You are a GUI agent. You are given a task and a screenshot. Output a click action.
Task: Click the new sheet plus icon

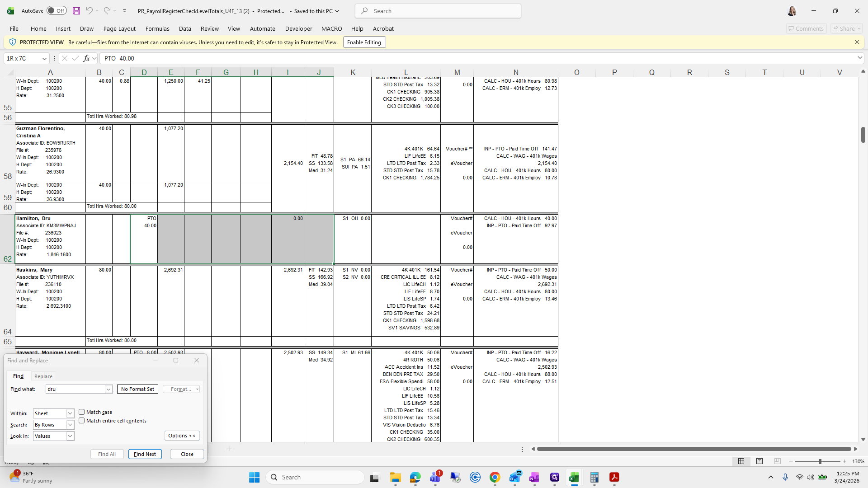tap(230, 449)
